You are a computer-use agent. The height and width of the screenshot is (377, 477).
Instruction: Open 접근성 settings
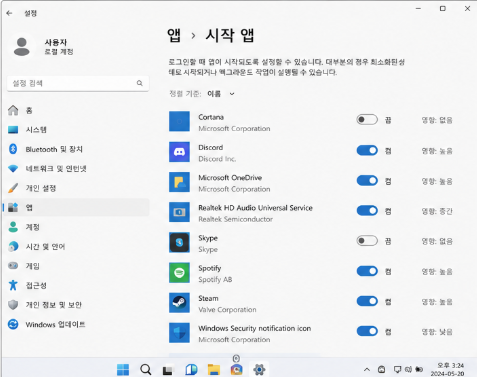tap(76, 285)
